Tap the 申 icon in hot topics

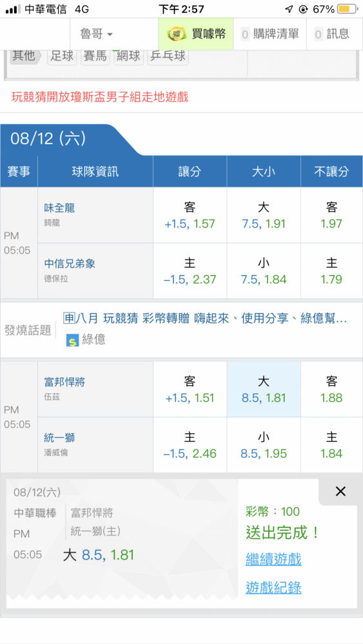pos(68,318)
